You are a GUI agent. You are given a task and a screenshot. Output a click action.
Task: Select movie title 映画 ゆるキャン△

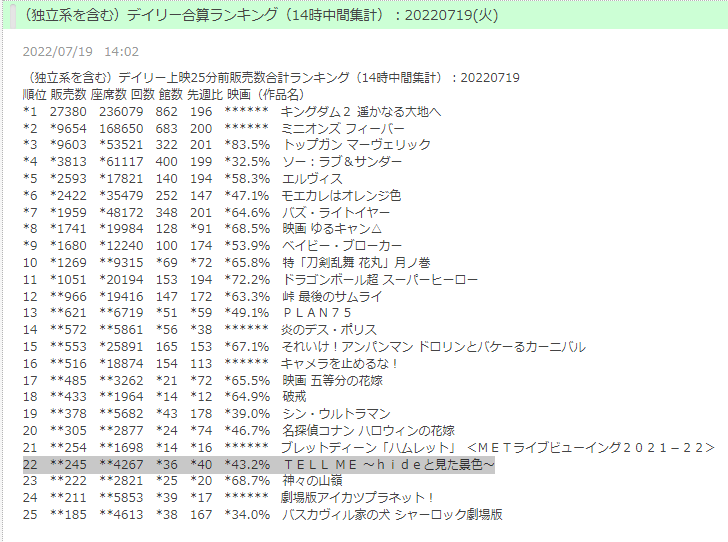[332, 229]
